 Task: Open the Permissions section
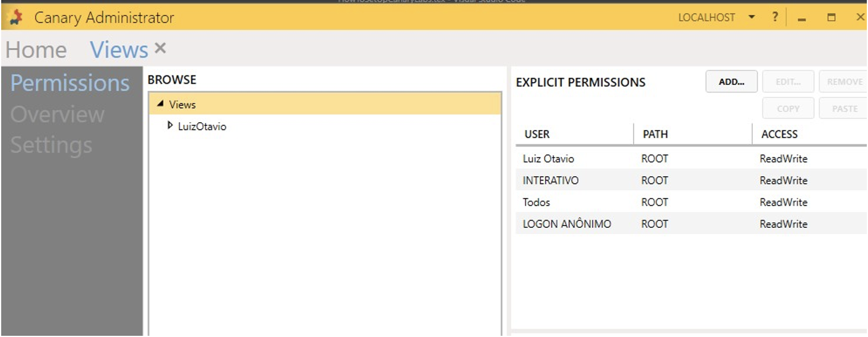coord(70,83)
